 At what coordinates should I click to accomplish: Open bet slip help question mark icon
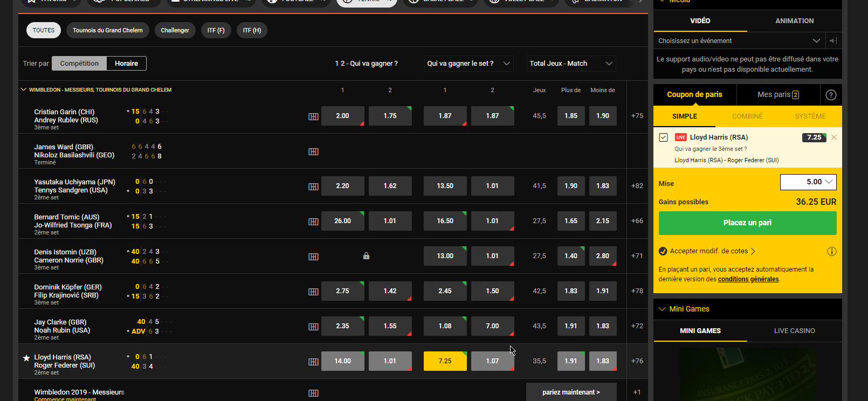831,95
